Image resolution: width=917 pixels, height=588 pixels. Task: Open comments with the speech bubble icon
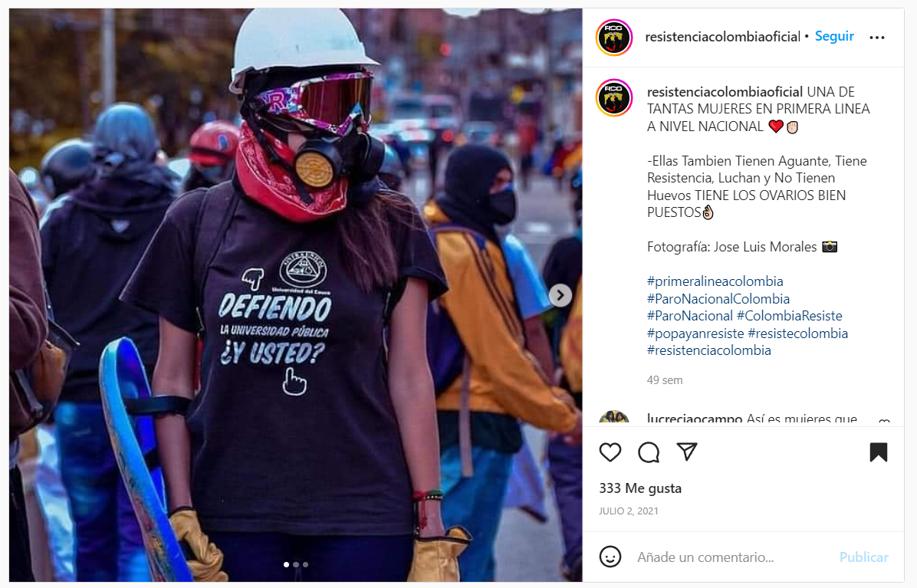649,452
